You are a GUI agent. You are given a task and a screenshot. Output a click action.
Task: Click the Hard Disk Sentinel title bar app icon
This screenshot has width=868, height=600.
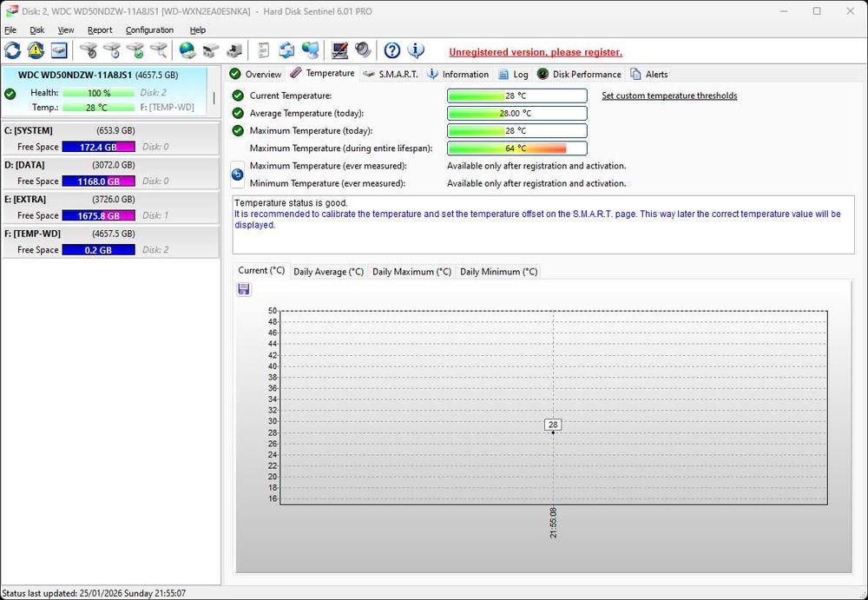11,11
